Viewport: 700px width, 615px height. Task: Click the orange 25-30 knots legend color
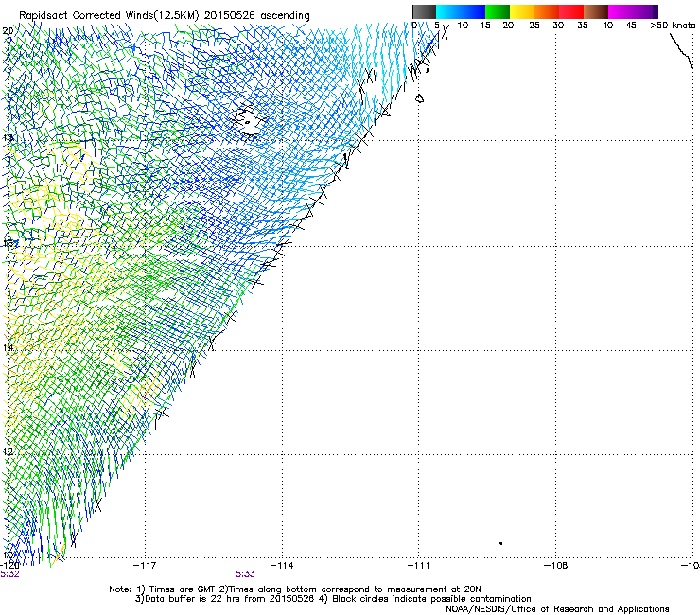547,11
